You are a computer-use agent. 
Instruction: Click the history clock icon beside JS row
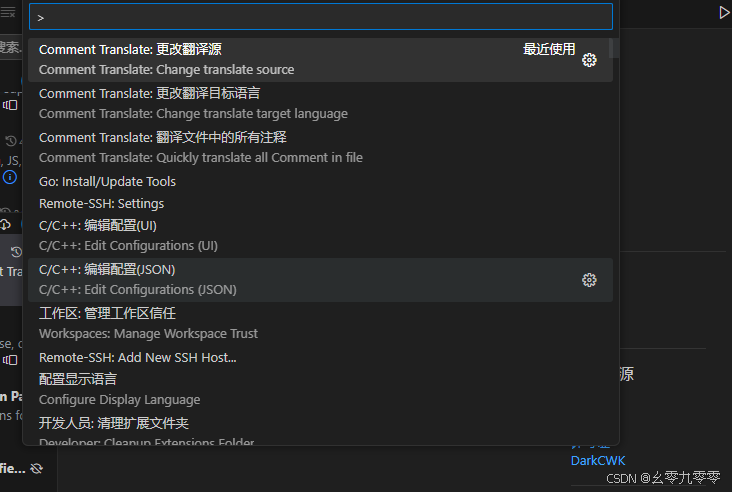pos(11,141)
